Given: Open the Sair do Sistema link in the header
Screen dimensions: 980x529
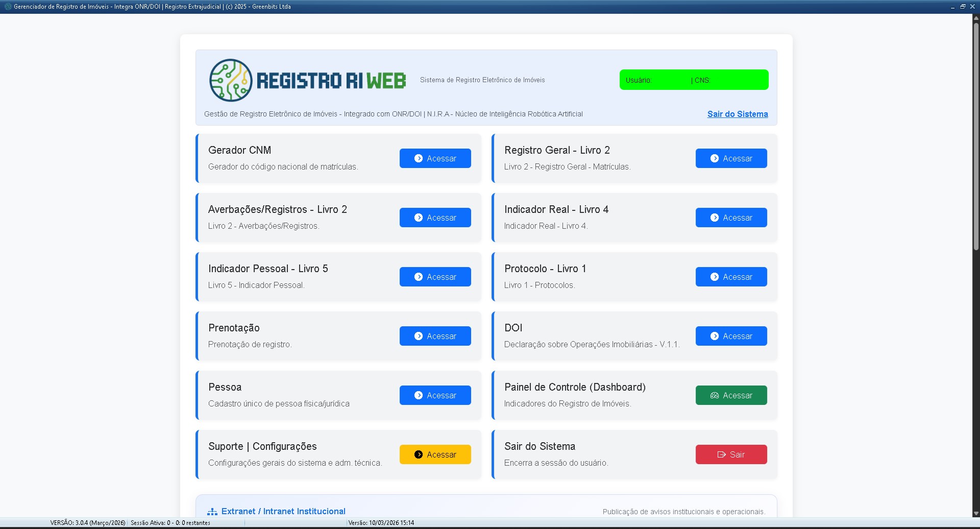Looking at the screenshot, I should tap(737, 114).
